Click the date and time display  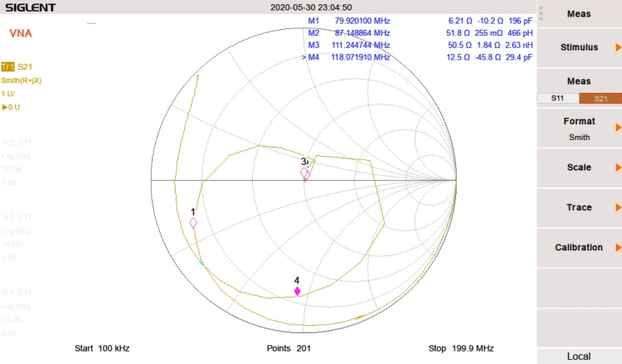tap(311, 7)
